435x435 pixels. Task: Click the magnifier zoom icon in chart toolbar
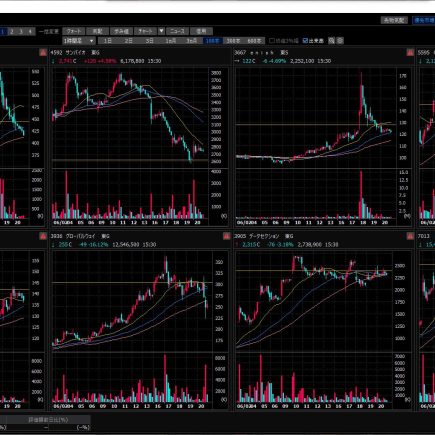point(331,41)
